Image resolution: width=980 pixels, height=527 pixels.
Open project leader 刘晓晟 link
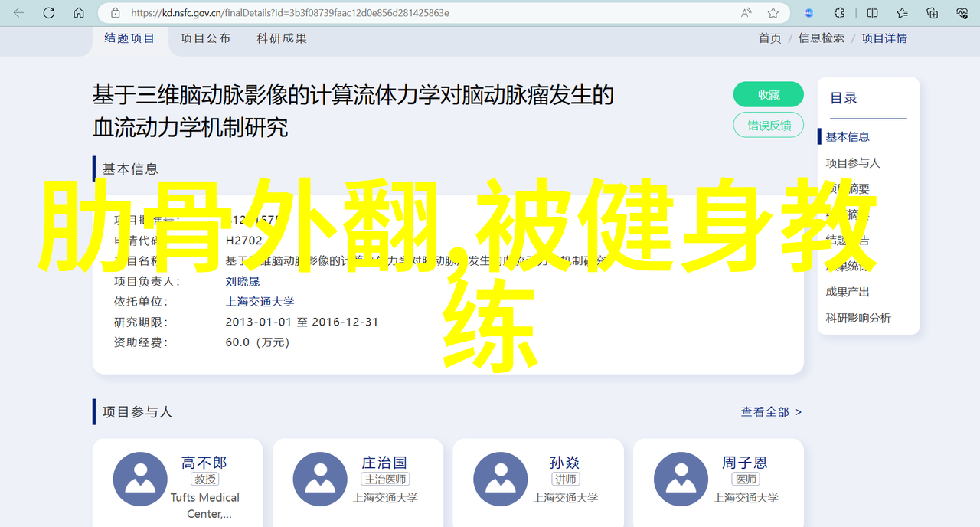[242, 281]
